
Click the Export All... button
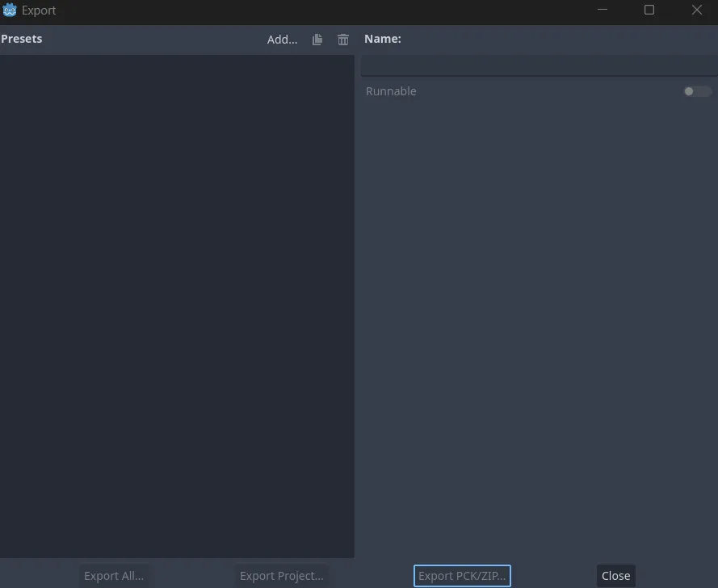point(114,576)
